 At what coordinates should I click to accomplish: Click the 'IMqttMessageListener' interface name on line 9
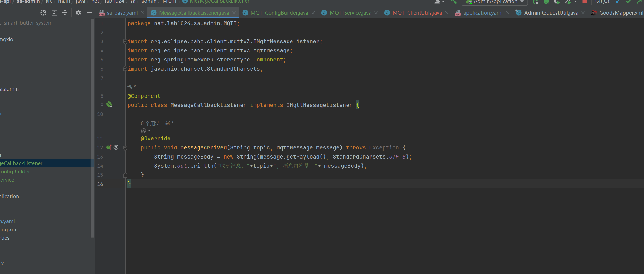coord(320,105)
